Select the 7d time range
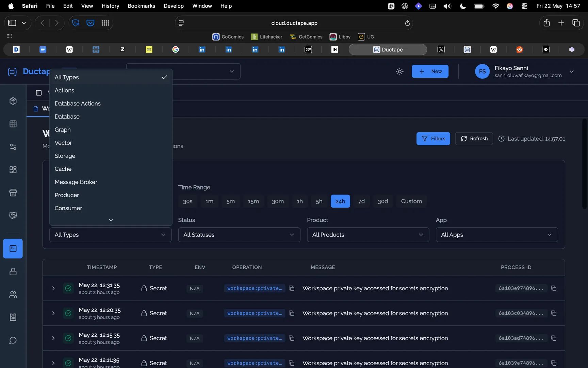The height and width of the screenshot is (368, 588). (361, 201)
